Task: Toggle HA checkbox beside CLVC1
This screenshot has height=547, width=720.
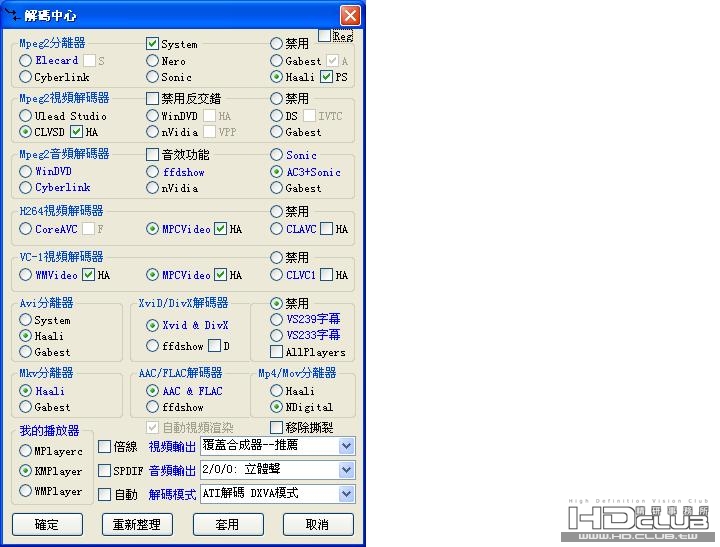Action: 326,275
